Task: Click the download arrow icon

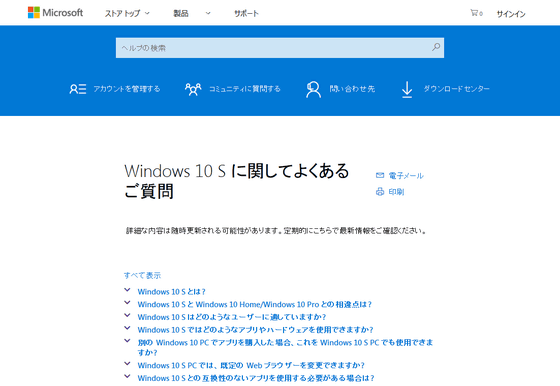Action: click(407, 89)
